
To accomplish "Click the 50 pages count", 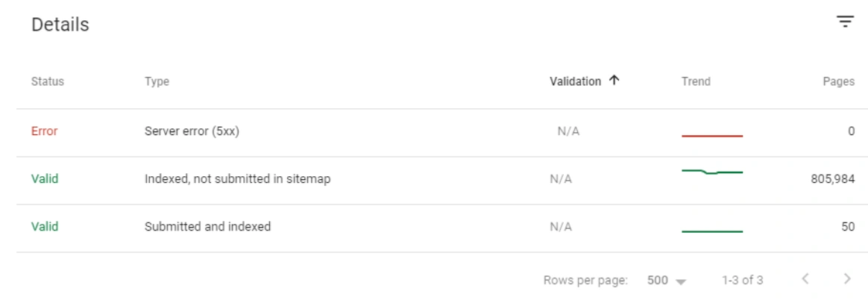I will pyautogui.click(x=848, y=227).
